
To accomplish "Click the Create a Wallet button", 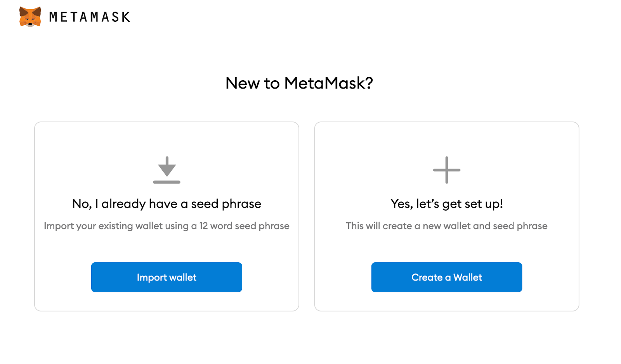I will click(x=447, y=277).
